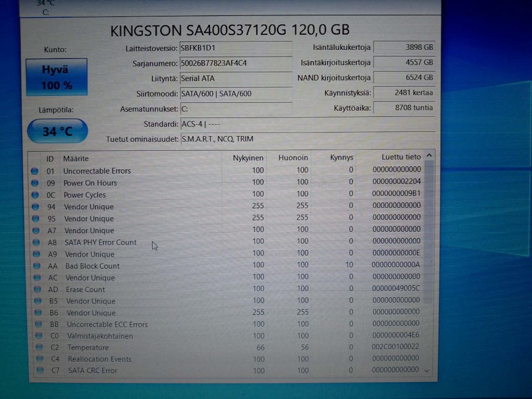Click the Standardi field ACS-4
Viewport: 532px width, 399px height.
pos(308,124)
